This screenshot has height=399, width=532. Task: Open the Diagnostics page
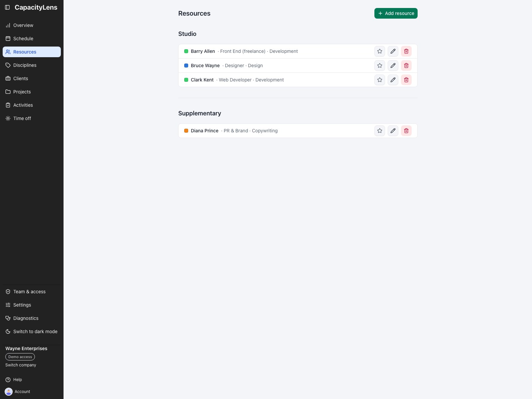coord(32,318)
